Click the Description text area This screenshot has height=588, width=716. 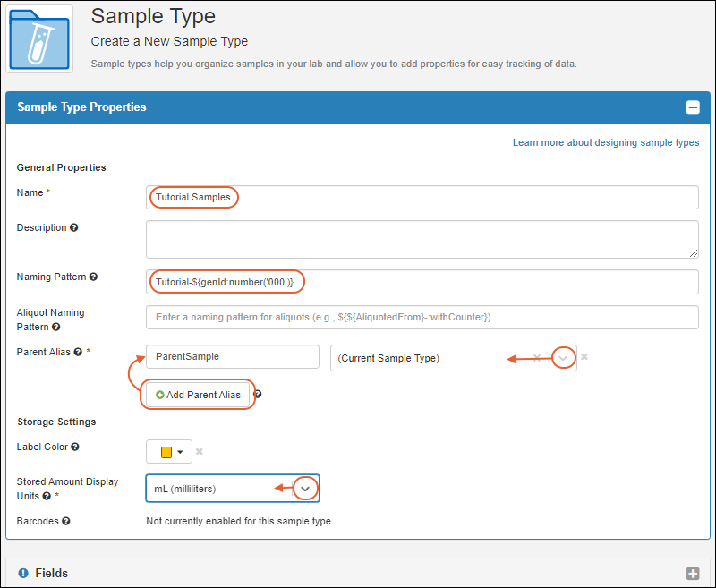click(422, 239)
